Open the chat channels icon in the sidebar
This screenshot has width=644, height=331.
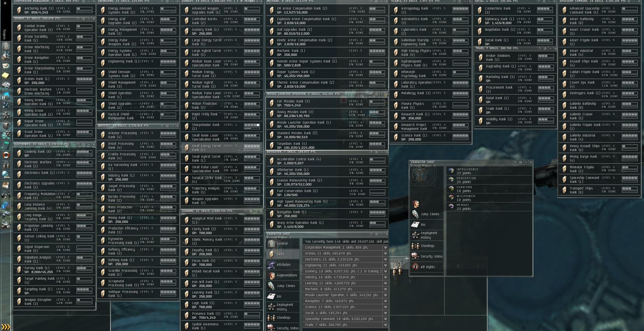coord(6,165)
